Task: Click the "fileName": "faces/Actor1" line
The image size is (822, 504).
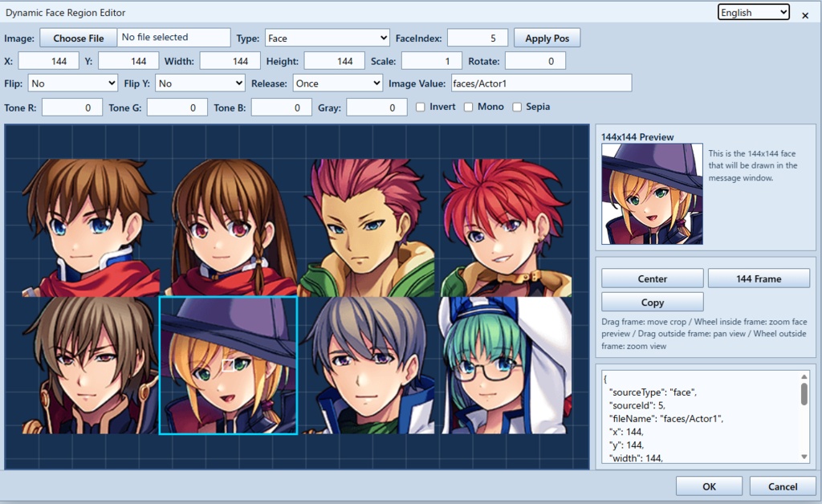Action: (665, 419)
